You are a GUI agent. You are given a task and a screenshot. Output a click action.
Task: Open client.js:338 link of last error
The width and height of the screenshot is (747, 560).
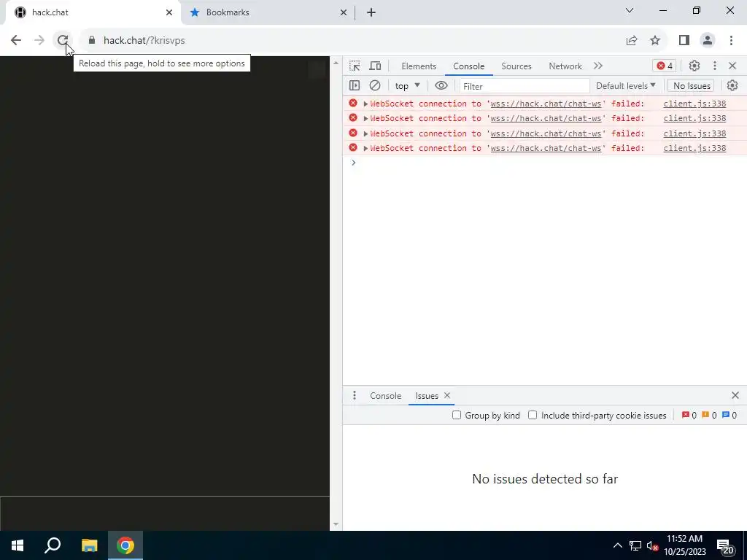pos(694,148)
